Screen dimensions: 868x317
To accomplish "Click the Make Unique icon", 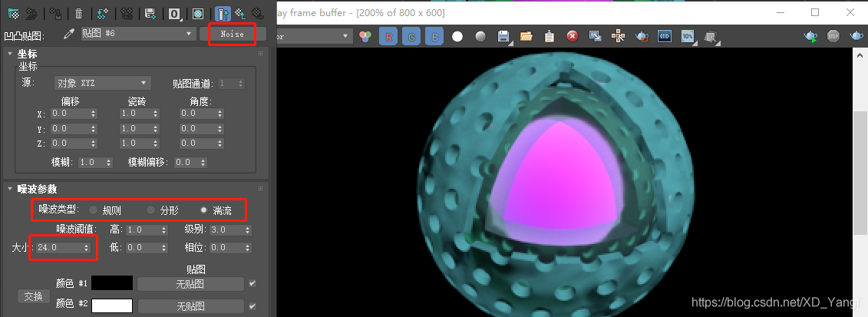I will pyautogui.click(x=127, y=13).
